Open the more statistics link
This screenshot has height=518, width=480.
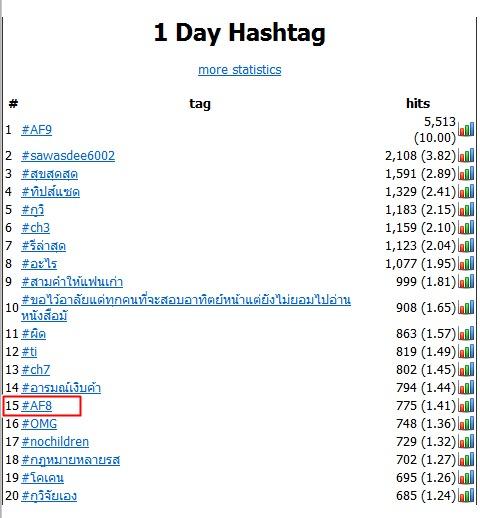tap(240, 70)
